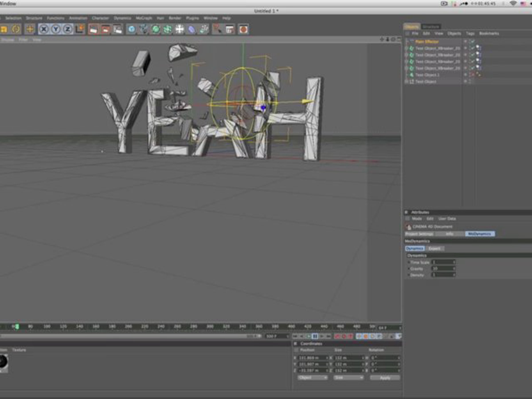The height and width of the screenshot is (399, 532).
Task: Pause playback in the timeline controls
Action: tap(315, 336)
